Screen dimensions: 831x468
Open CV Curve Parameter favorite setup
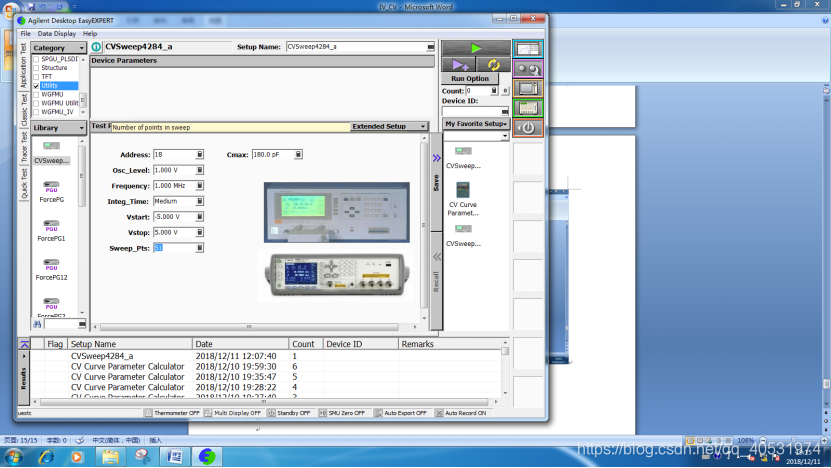[x=463, y=199]
